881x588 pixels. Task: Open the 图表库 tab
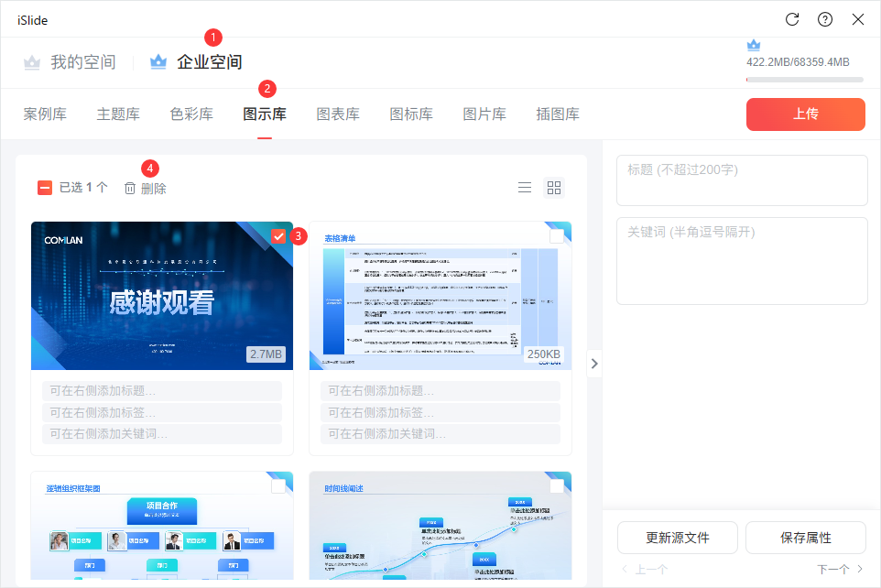pos(338,114)
